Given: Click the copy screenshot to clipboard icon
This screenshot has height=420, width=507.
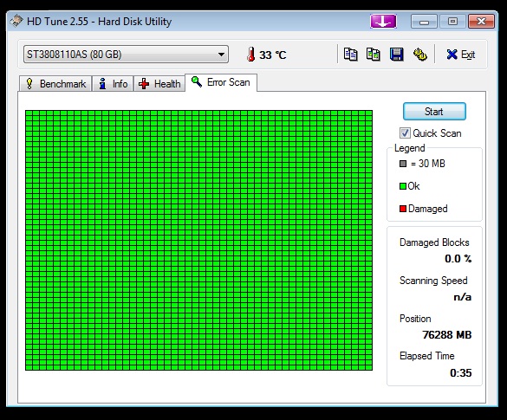Looking at the screenshot, I should pos(374,55).
